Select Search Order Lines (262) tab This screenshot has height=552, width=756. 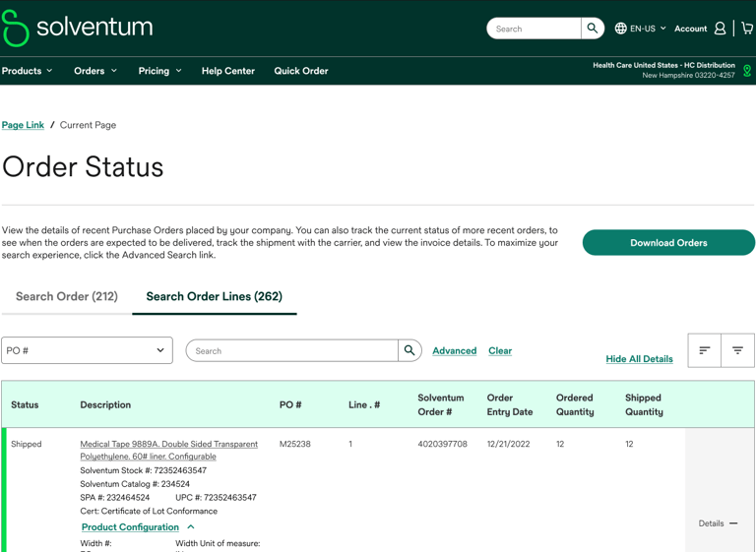pos(214,296)
